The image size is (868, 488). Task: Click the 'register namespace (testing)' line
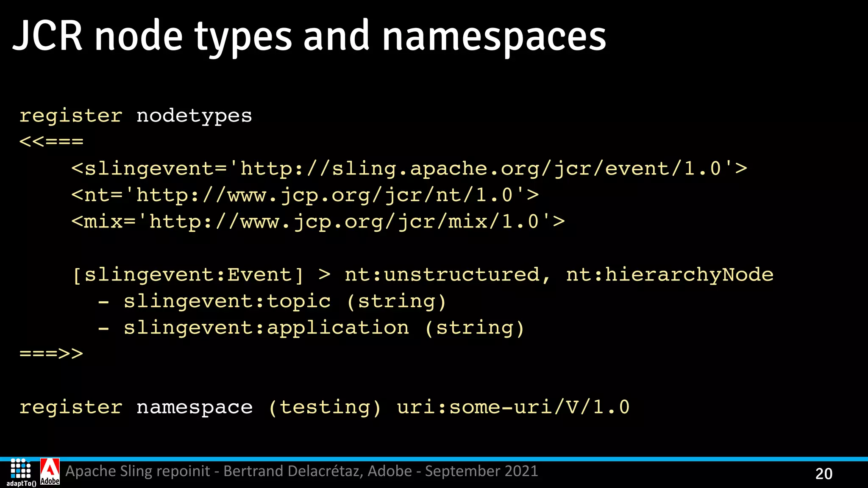click(x=324, y=408)
